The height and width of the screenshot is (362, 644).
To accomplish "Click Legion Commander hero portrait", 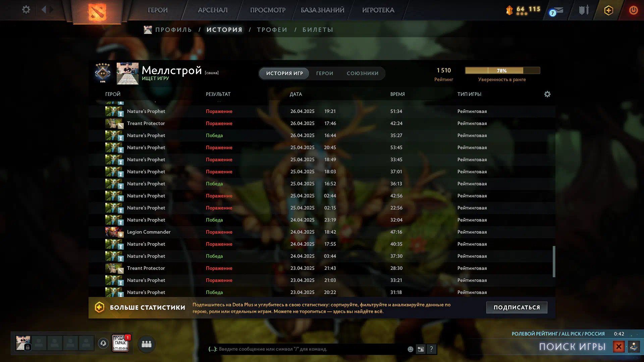I will (114, 232).
